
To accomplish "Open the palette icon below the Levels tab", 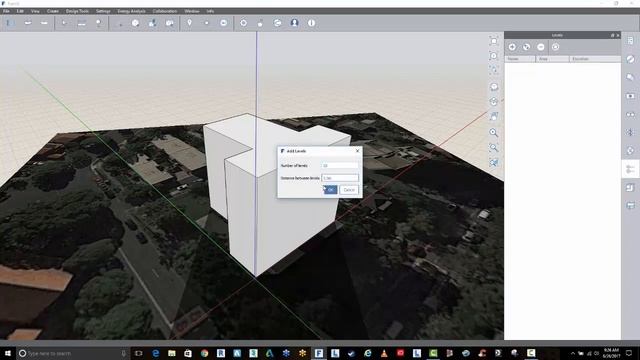I will pyautogui.click(x=631, y=187).
